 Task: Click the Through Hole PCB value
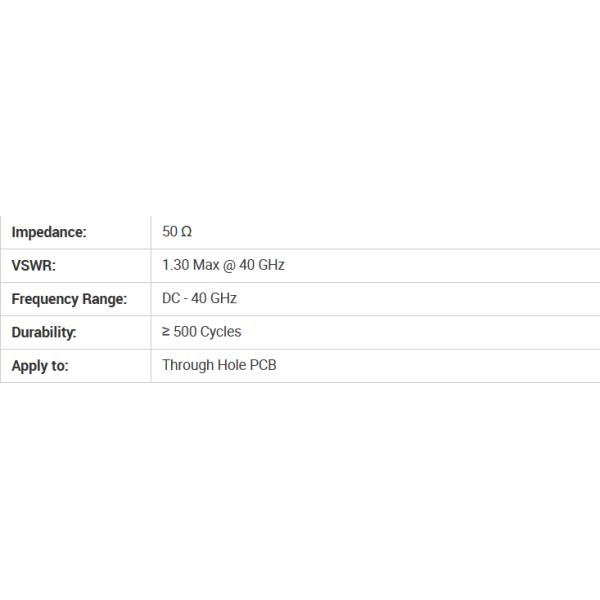219,365
